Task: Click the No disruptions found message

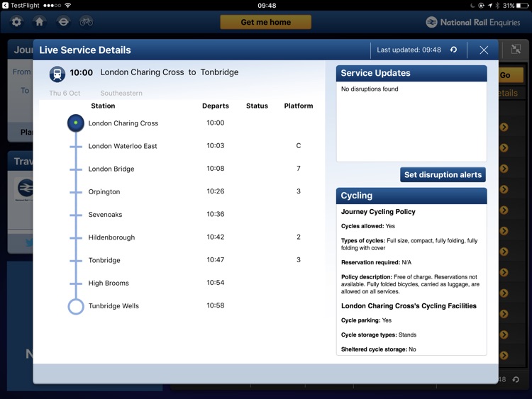Action: point(370,89)
